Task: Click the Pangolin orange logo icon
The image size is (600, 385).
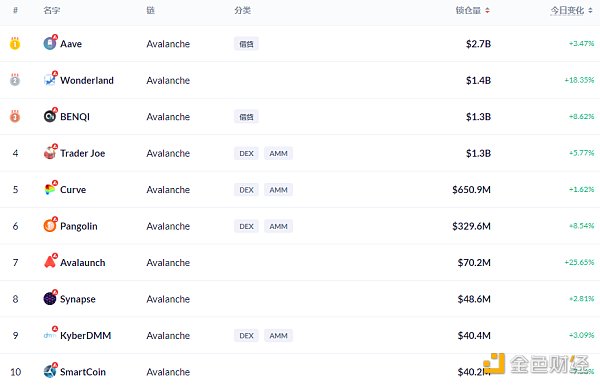Action: [x=50, y=225]
